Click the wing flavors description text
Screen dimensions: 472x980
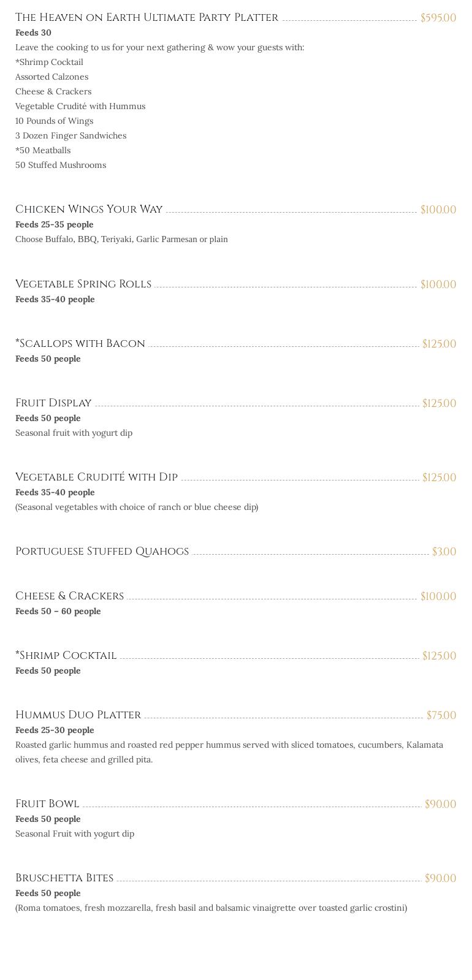[x=121, y=239]
